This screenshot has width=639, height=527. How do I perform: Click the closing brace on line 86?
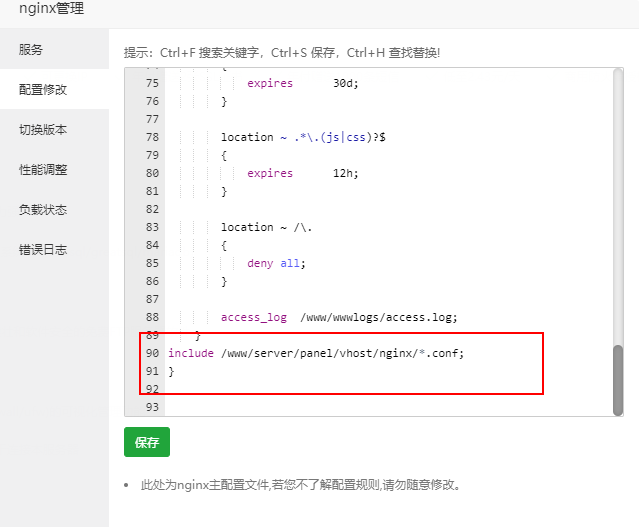point(224,282)
